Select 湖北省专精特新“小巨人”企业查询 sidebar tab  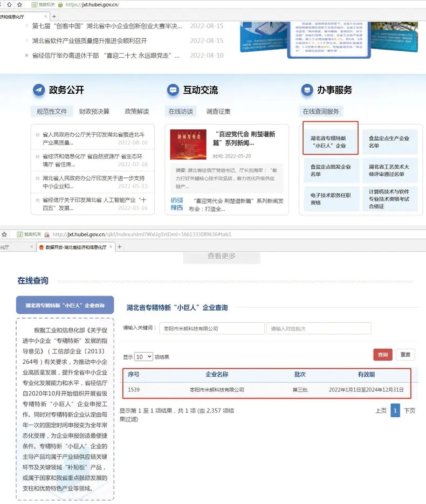pyautogui.click(x=65, y=305)
